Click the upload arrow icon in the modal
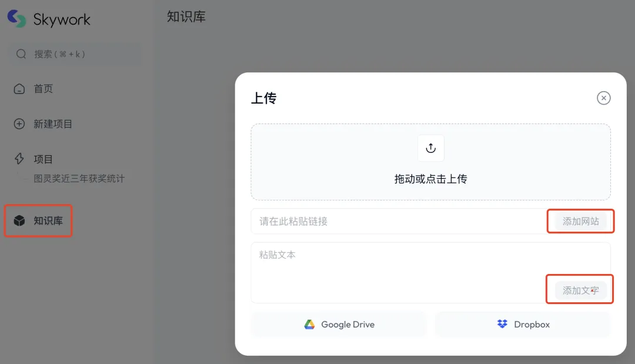635x364 pixels. click(431, 148)
